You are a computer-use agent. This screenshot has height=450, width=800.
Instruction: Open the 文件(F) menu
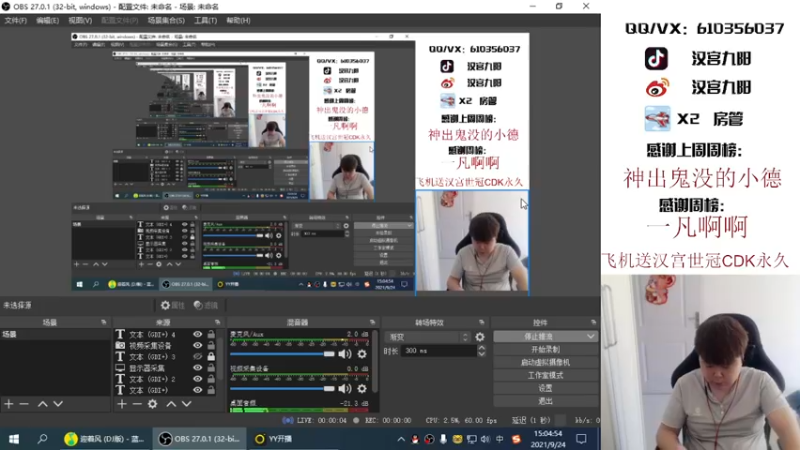tap(15, 20)
